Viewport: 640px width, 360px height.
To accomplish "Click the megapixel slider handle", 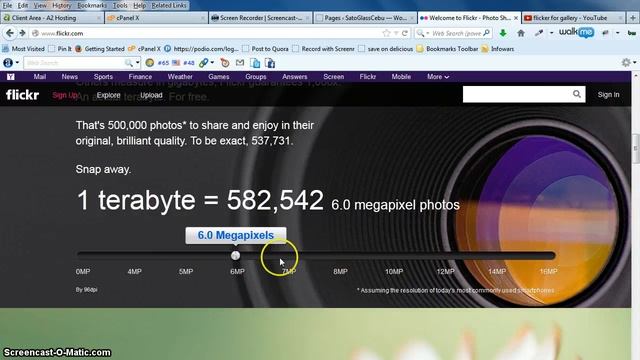I will [x=236, y=256].
